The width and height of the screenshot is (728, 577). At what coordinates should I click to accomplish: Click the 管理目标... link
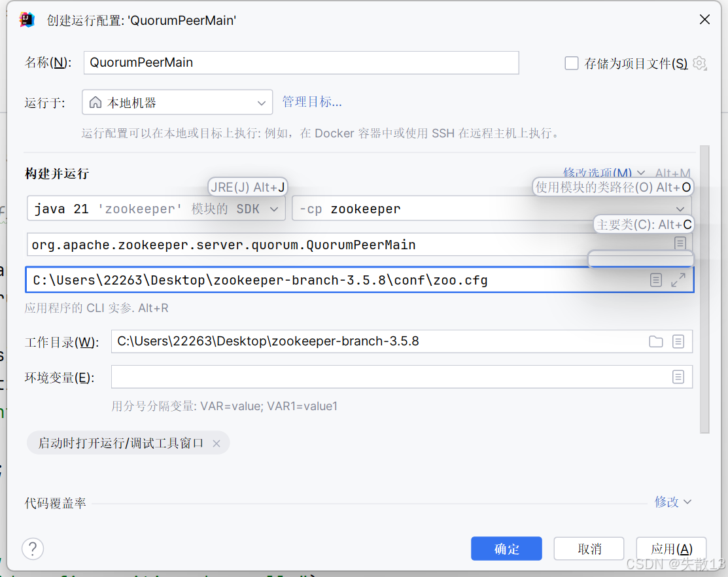click(312, 101)
